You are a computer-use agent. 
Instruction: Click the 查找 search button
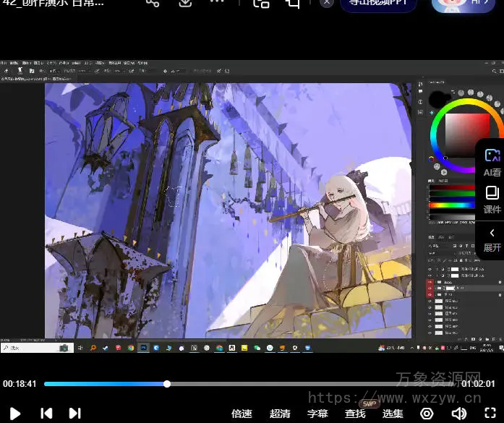355,414
